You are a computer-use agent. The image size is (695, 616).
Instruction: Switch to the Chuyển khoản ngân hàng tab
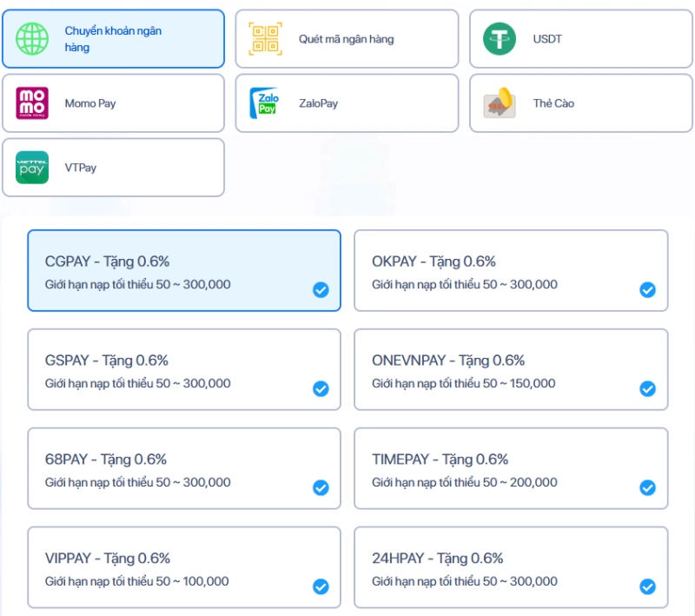(113, 38)
